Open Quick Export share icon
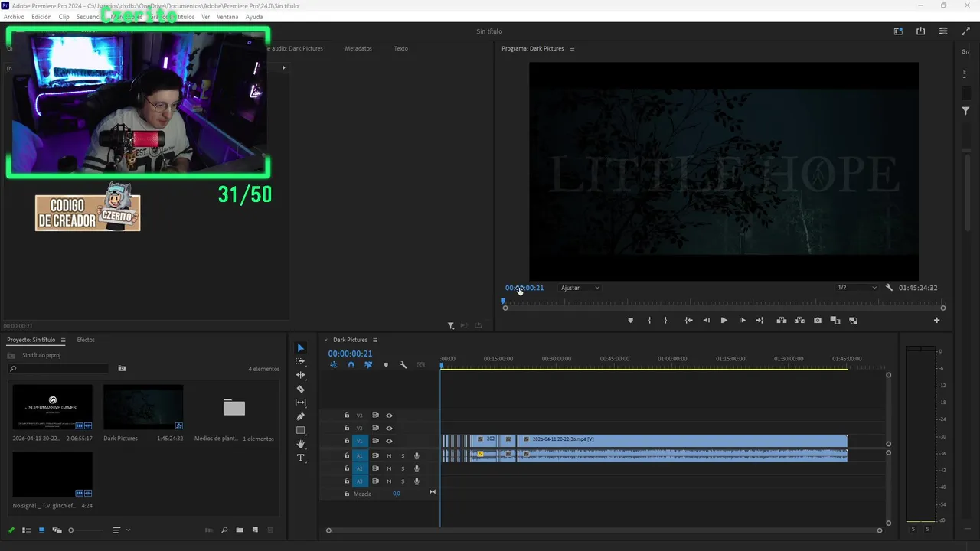 920,31
